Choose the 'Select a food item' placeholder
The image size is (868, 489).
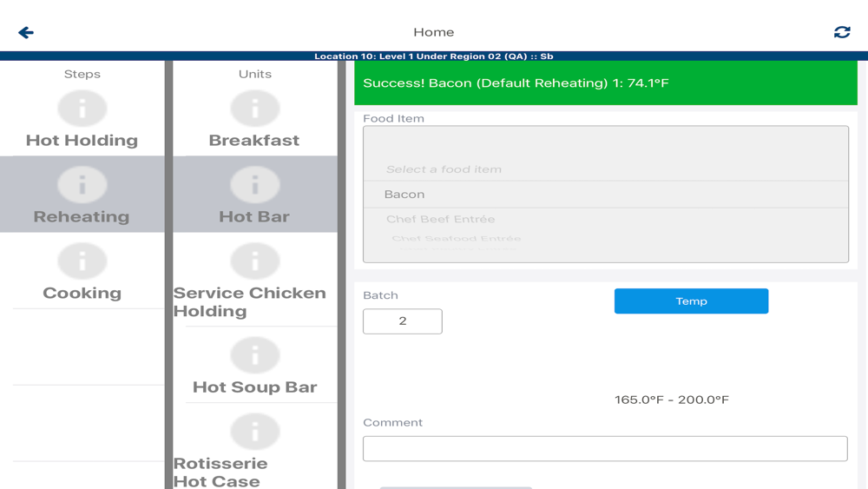[444, 169]
